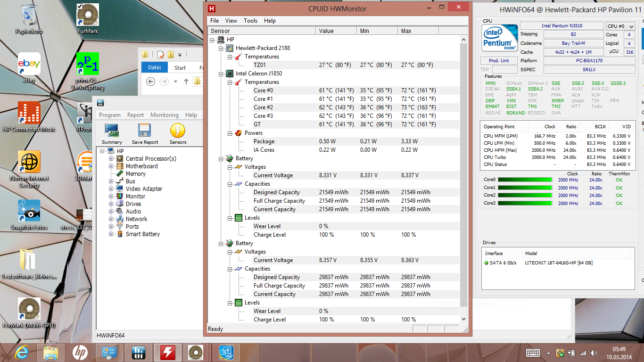The width and height of the screenshot is (644, 362).
Task: Open the HP Connected Music desktop icon
Action: point(29,117)
